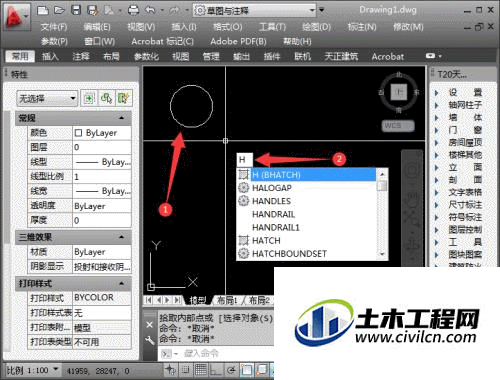This screenshot has height=380, width=500.
Task: Click the autocomplete list scroll down arrow
Action: [x=382, y=255]
